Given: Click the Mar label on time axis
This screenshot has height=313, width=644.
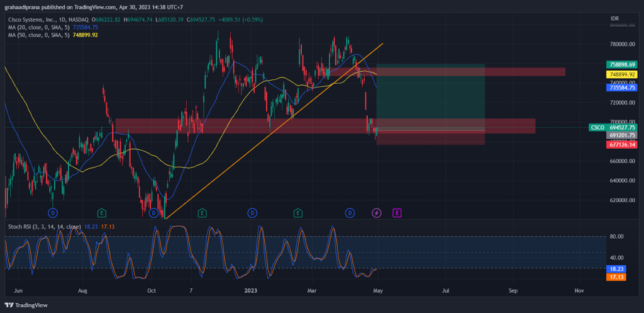Looking at the screenshot, I should (x=312, y=291).
